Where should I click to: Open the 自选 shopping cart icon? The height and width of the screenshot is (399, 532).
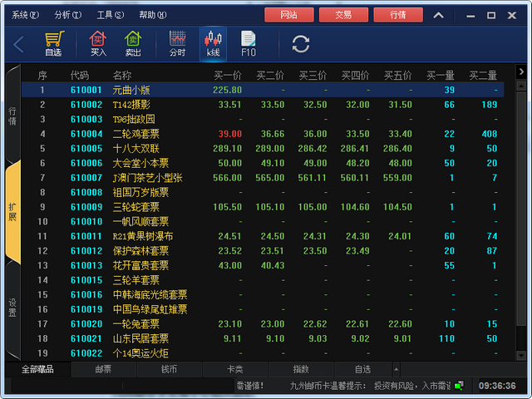[54, 43]
